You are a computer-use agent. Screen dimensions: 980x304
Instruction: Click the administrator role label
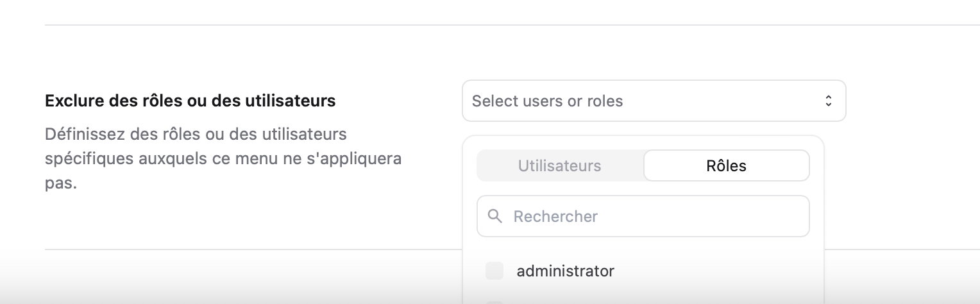point(565,271)
